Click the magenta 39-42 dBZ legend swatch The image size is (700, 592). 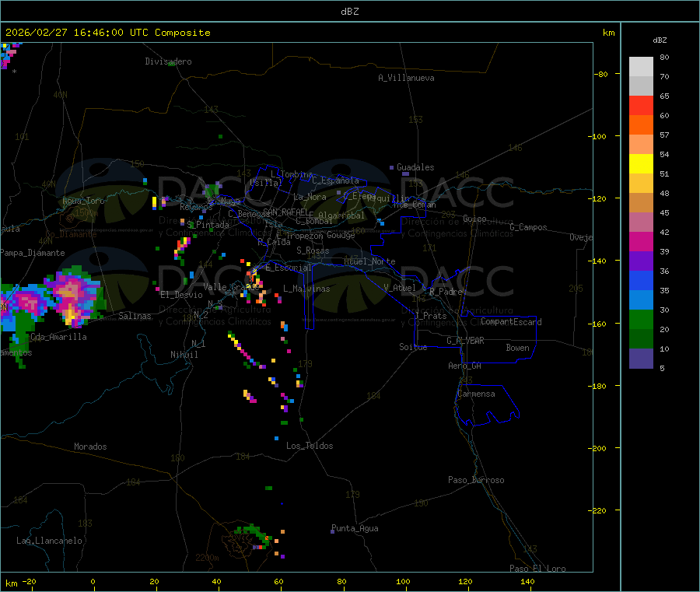click(x=641, y=241)
